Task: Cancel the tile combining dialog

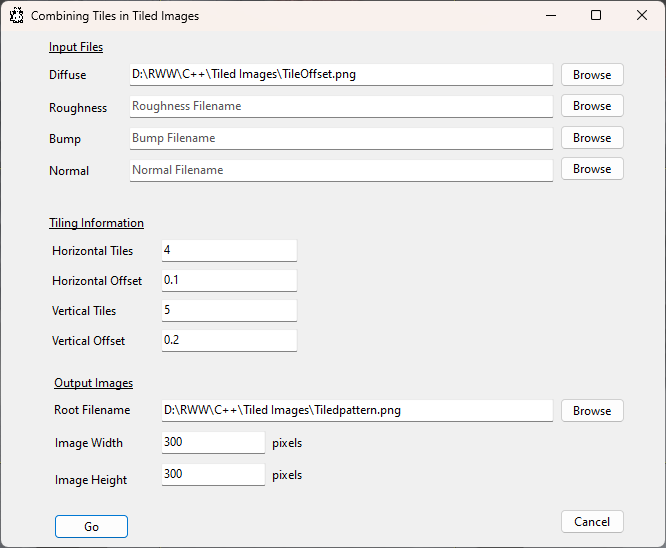Action: pyautogui.click(x=592, y=521)
